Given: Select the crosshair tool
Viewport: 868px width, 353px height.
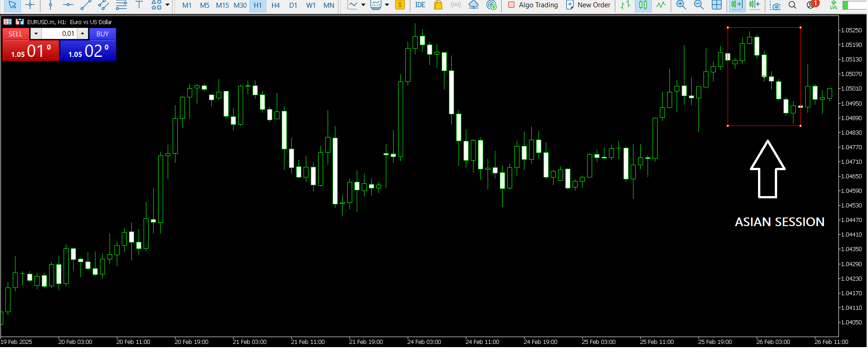Looking at the screenshot, I should 30,5.
